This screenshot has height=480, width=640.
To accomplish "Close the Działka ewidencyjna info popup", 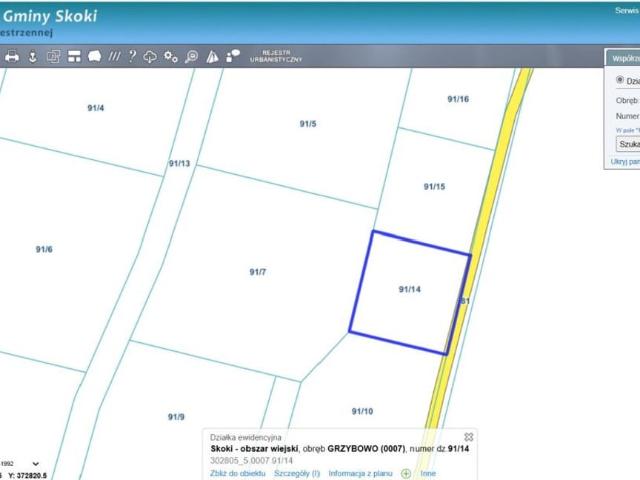I will [x=469, y=437].
